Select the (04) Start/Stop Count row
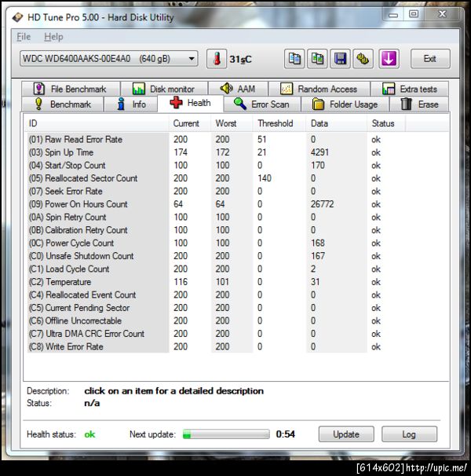This screenshot has width=471, height=476. click(x=215, y=166)
